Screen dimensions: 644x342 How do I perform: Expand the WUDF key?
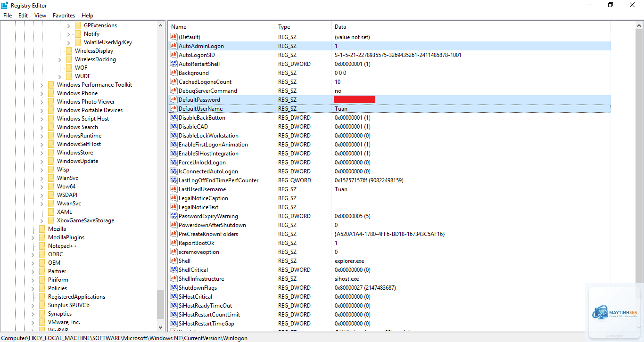59,76
